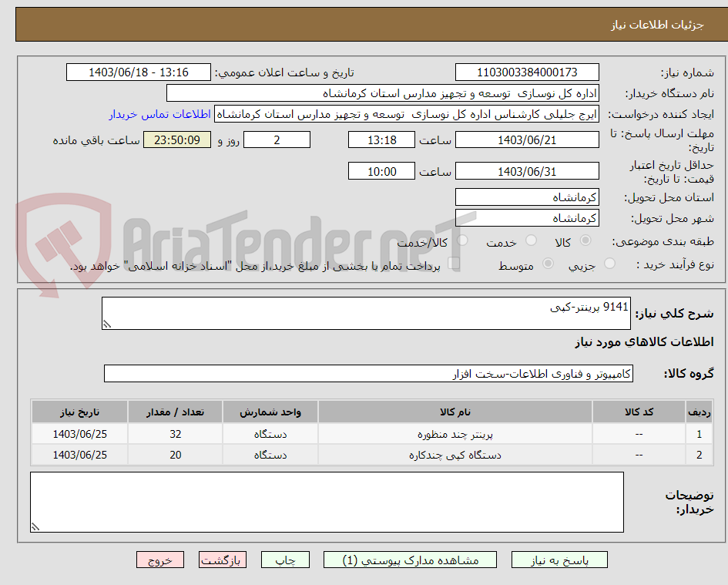Image resolution: width=728 pixels, height=585 pixels.
Task: Click the 'ردیف' column header
Action: (699, 412)
